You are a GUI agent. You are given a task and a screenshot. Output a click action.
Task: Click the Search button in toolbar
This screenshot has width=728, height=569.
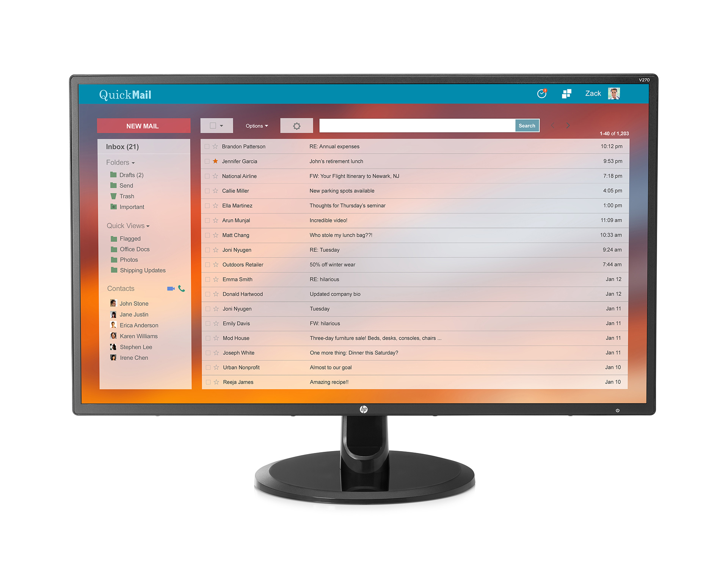click(527, 125)
